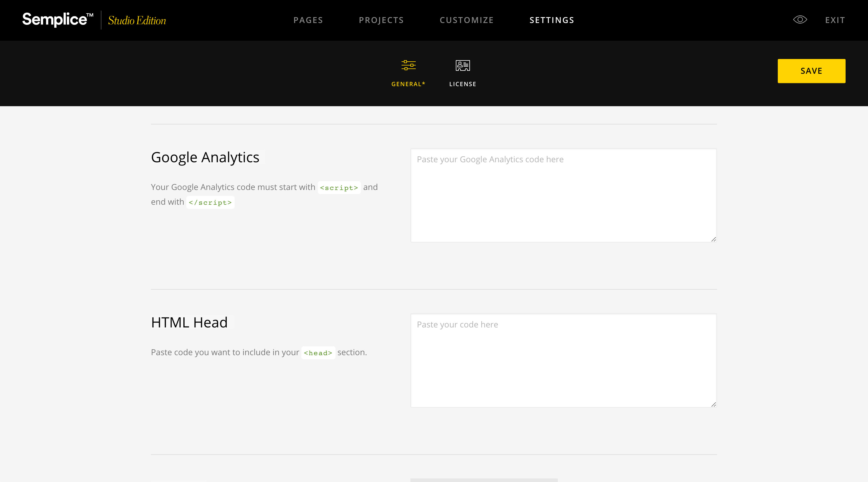
Task: Click the opening <script> code tag
Action: 339,188
